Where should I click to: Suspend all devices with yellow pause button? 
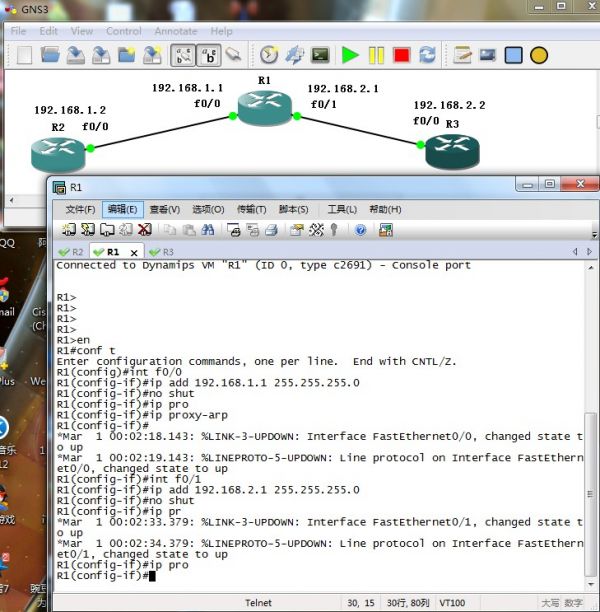pyautogui.click(x=376, y=55)
